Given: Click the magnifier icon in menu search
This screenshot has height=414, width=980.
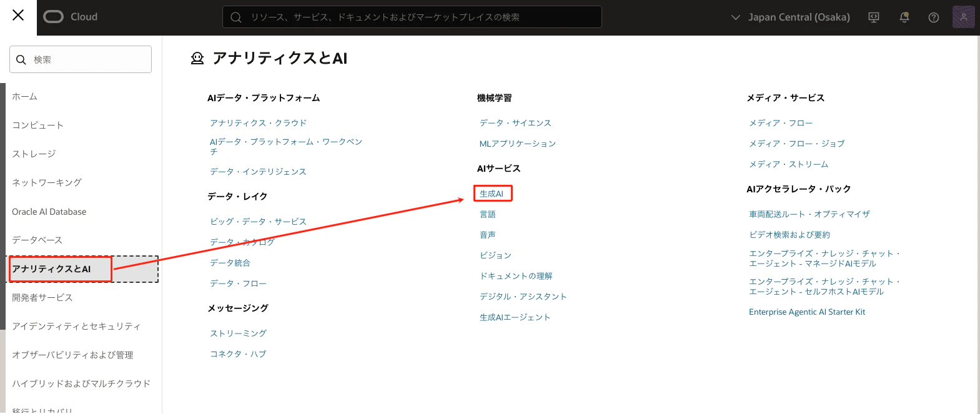Looking at the screenshot, I should tap(21, 59).
